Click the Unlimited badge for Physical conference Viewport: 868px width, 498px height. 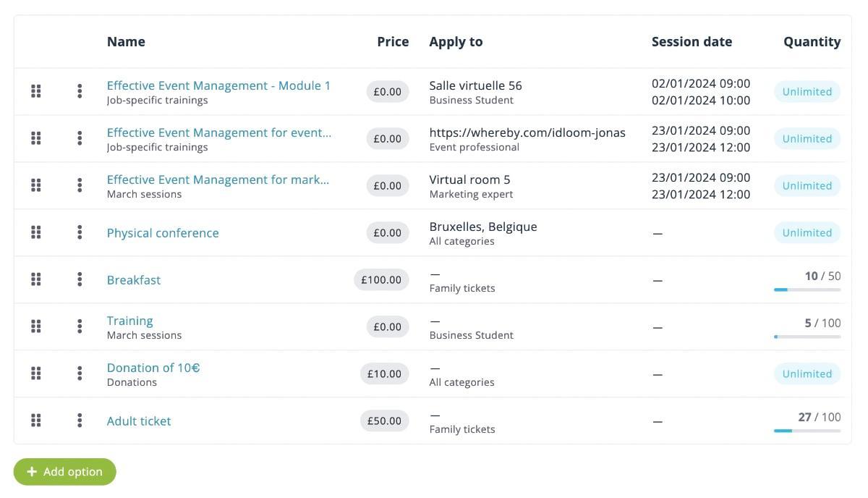(807, 232)
